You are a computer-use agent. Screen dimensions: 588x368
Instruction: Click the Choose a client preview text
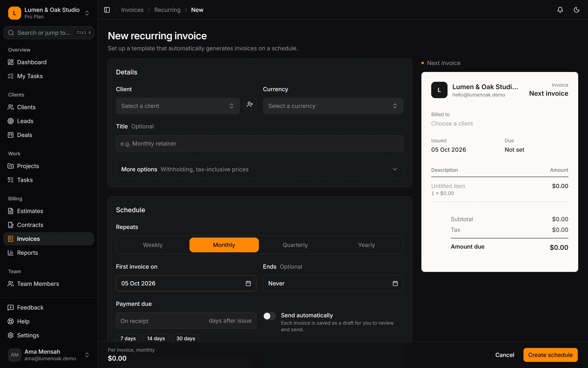coord(452,123)
